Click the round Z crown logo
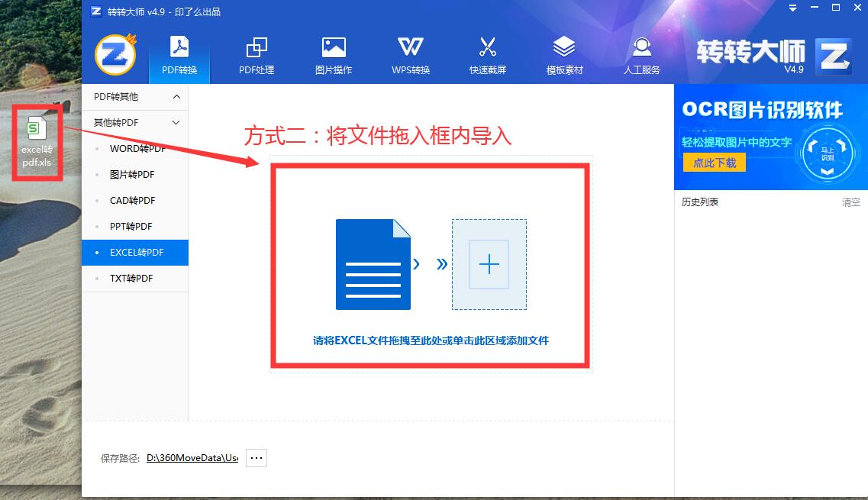Screen dimensions: 868x500 pyautogui.click(x=115, y=54)
